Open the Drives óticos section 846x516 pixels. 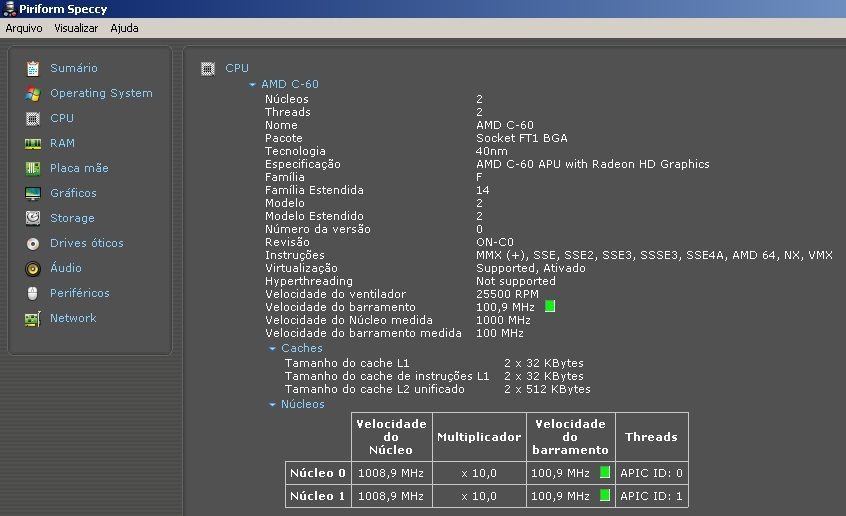click(x=87, y=243)
